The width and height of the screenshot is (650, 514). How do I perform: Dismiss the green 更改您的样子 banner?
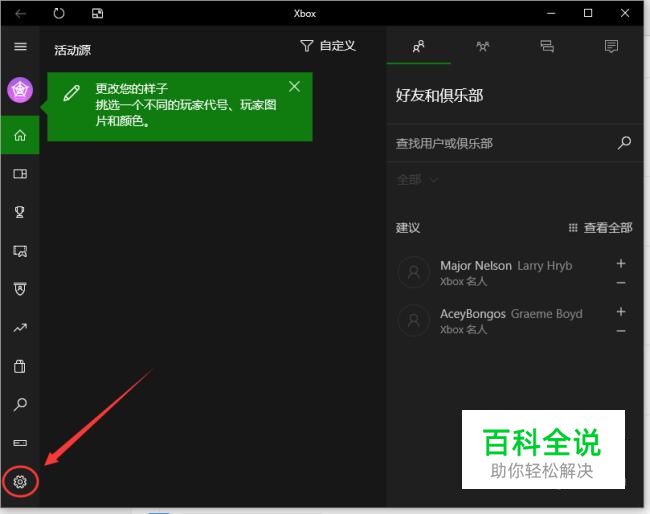(294, 86)
